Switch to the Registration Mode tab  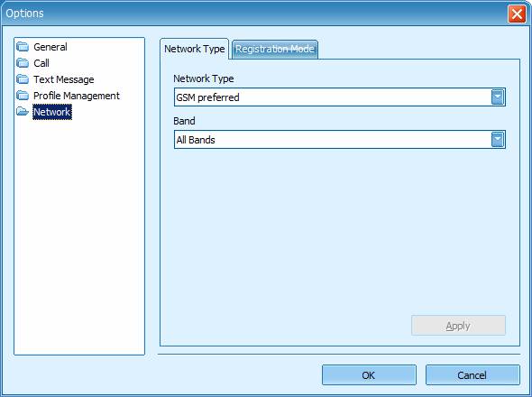click(x=275, y=50)
